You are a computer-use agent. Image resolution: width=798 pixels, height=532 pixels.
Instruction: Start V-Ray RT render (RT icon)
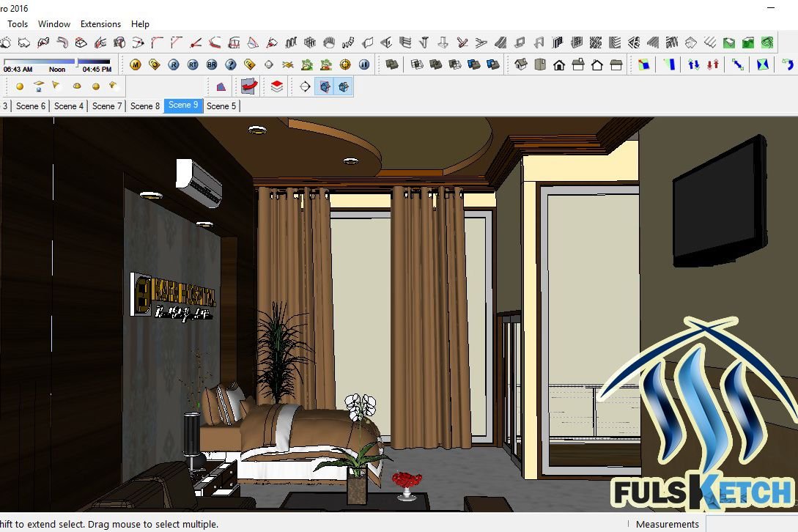click(193, 64)
